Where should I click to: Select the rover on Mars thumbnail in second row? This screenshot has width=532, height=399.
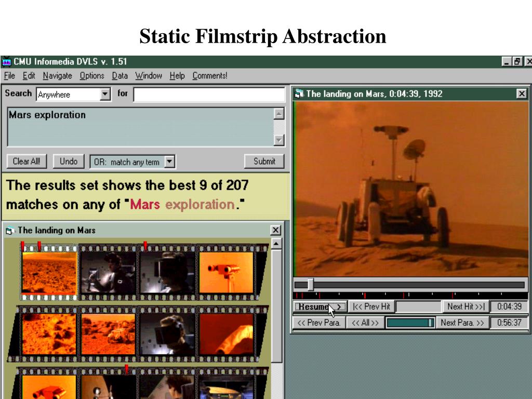click(108, 334)
